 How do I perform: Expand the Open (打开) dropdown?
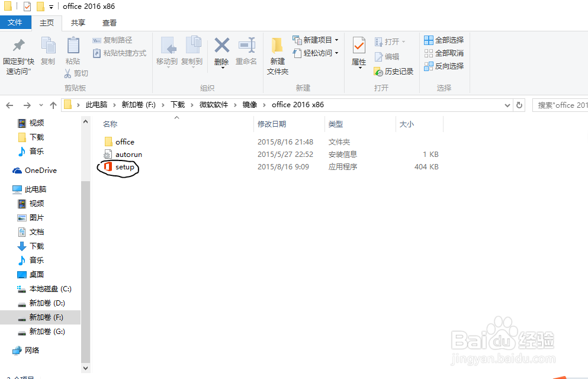403,41
